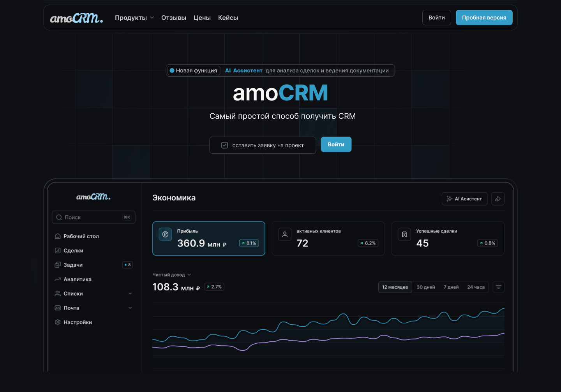Click the amoCRM logo in the dashboard sidebar
Screen dimensions: 561x392
point(93,197)
